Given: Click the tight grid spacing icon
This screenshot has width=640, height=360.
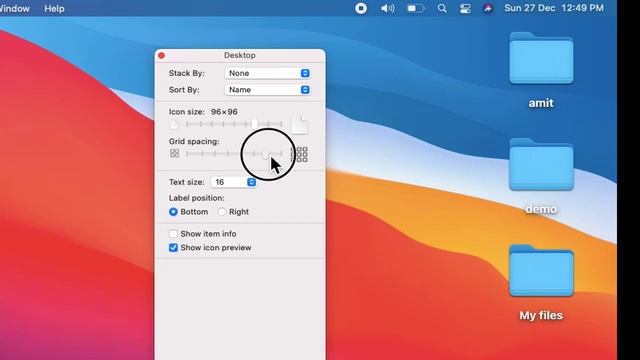Looking at the screenshot, I should [x=174, y=153].
